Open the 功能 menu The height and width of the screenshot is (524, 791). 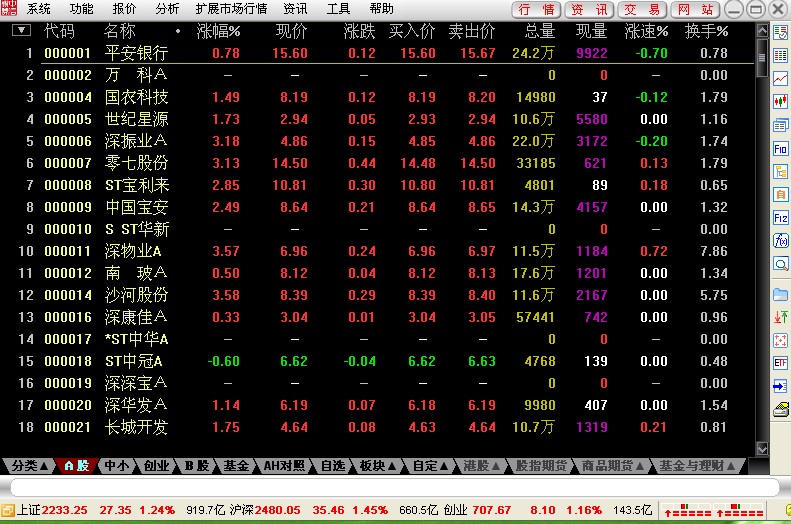pyautogui.click(x=81, y=9)
